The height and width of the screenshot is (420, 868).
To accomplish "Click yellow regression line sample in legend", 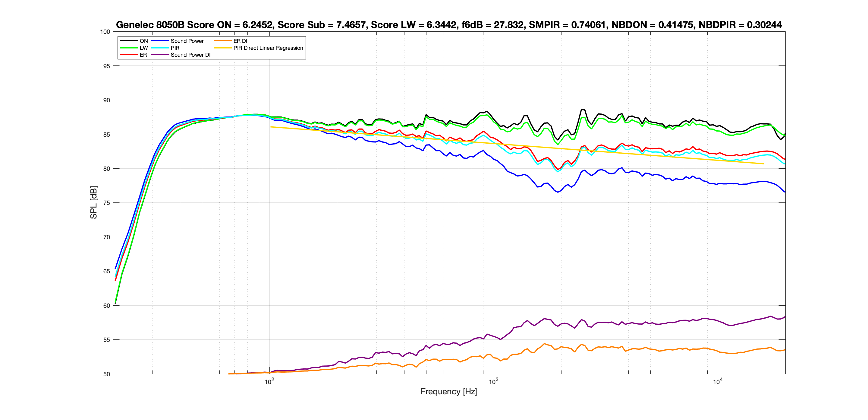I will click(x=223, y=48).
